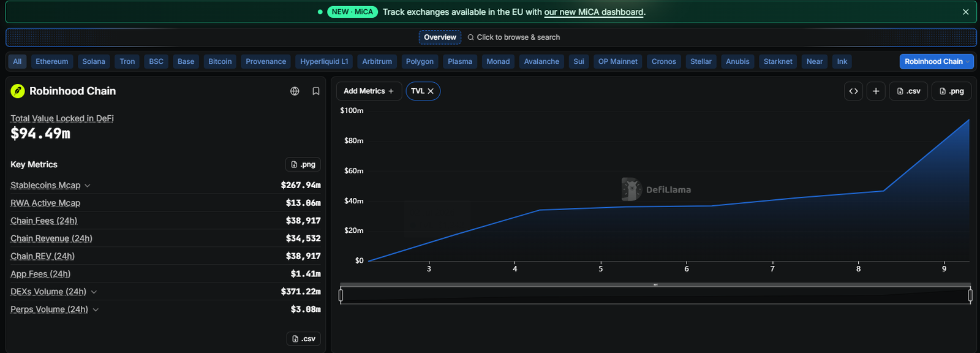Select the Plasma chain tab

460,61
